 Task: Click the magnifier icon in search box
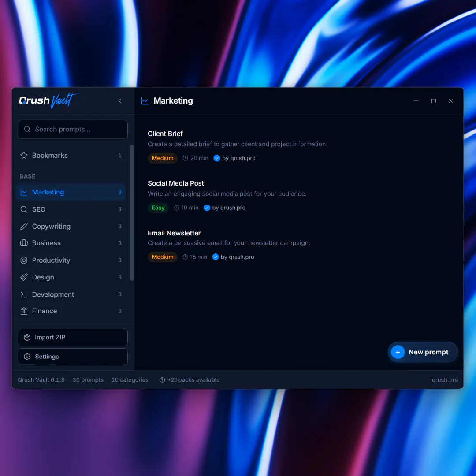27,129
